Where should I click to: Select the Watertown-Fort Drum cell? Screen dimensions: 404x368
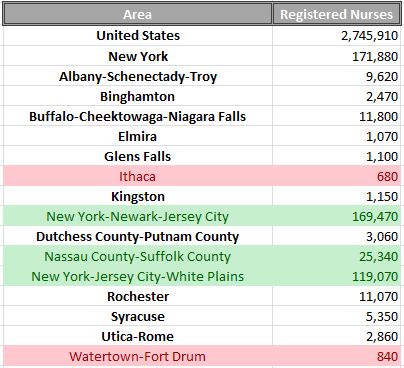[x=138, y=356]
